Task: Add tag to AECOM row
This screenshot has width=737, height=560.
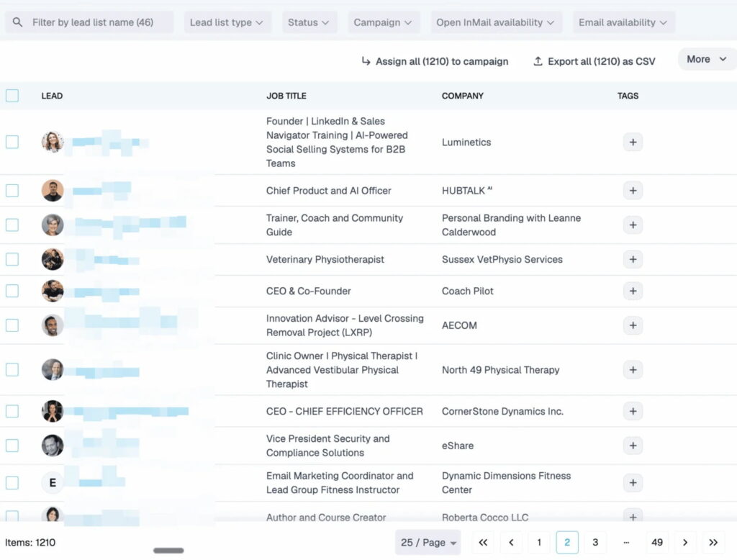Action: point(633,325)
